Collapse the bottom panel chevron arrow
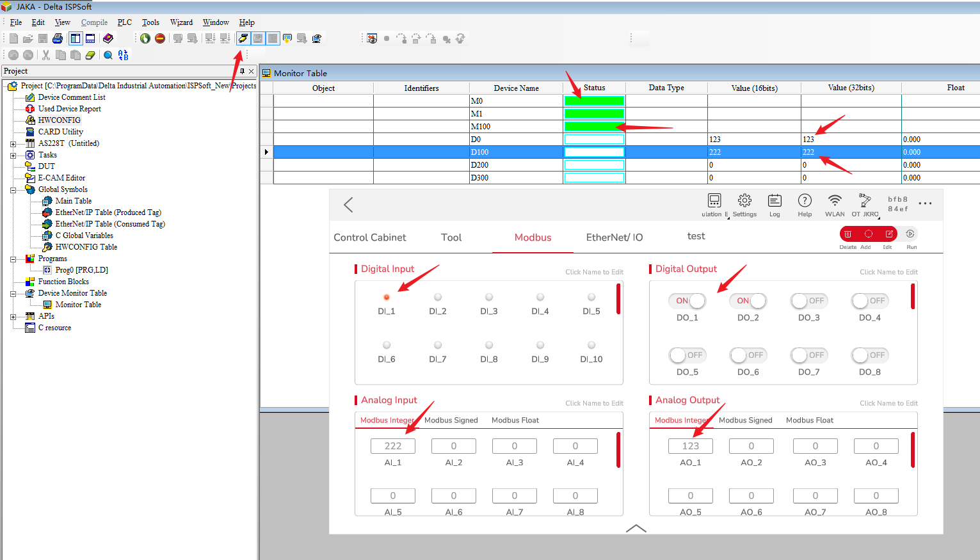980x560 pixels. 636,528
